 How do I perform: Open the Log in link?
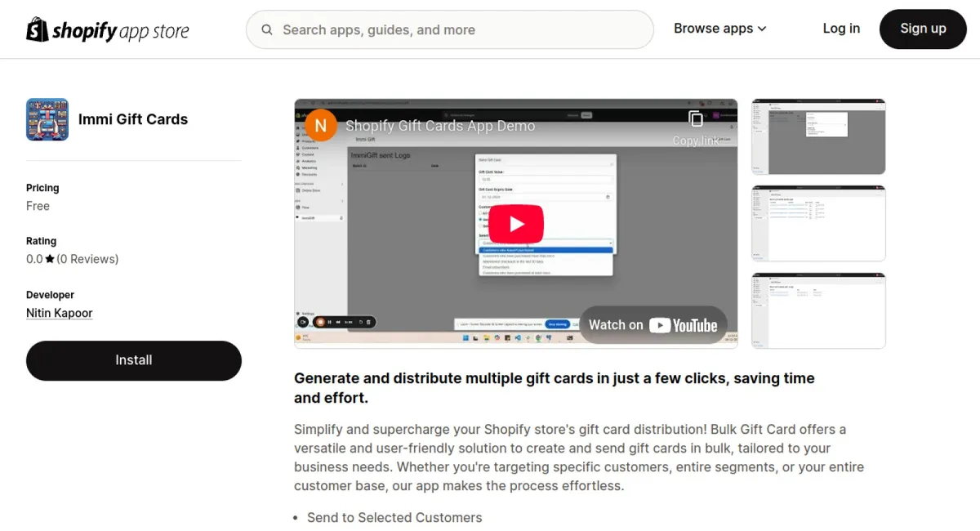[841, 29]
